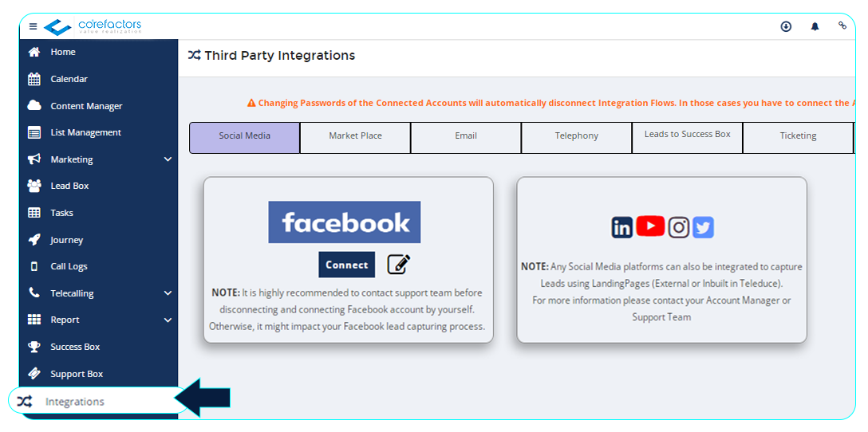Click the link icon in header

pyautogui.click(x=842, y=25)
